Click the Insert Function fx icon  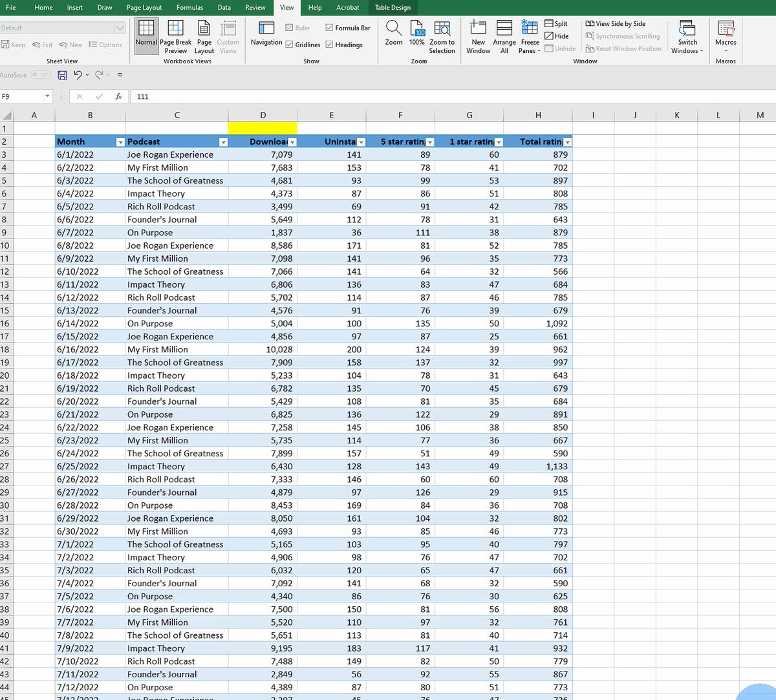coord(118,96)
